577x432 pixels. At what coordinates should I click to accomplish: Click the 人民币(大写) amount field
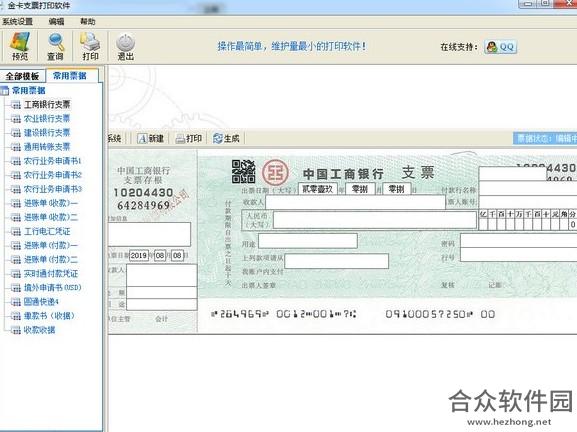click(375, 220)
